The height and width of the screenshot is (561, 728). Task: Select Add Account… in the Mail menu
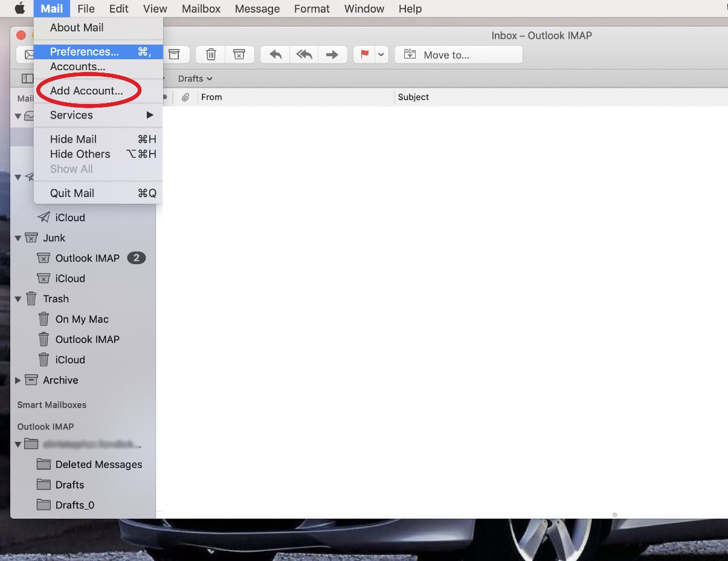point(98,91)
